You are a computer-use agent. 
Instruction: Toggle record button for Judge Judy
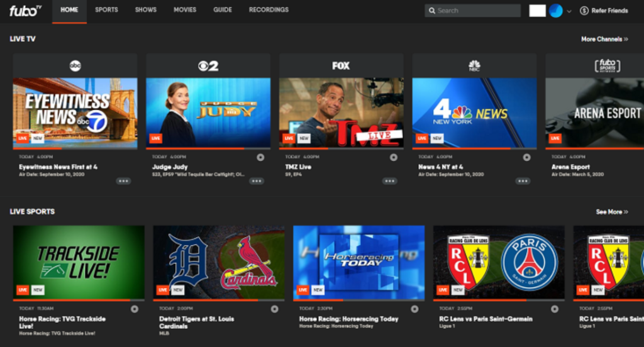(x=260, y=157)
